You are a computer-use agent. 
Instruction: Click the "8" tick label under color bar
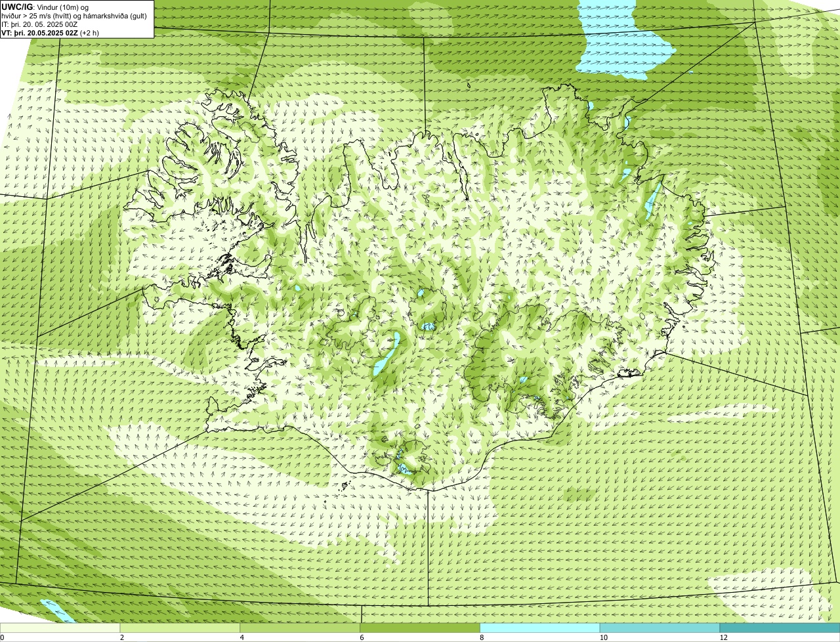click(482, 637)
